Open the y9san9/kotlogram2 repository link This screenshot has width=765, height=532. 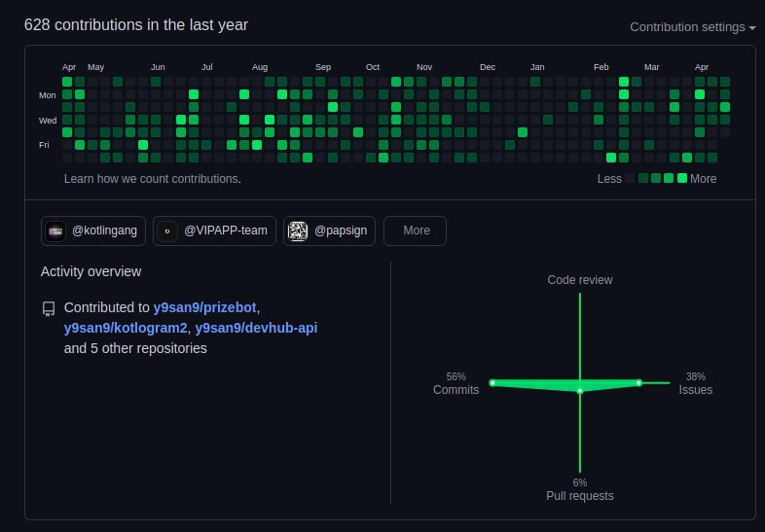(x=126, y=328)
